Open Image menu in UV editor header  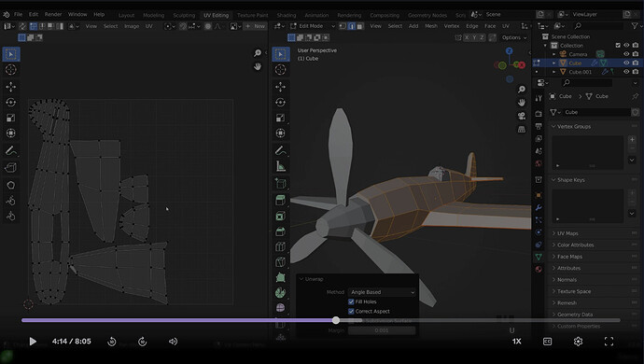coord(132,26)
